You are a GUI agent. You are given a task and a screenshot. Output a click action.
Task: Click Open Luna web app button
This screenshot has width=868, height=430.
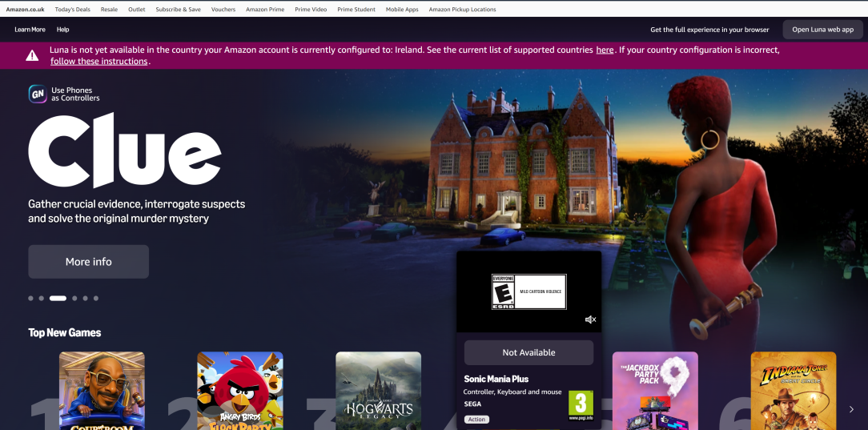[822, 30]
